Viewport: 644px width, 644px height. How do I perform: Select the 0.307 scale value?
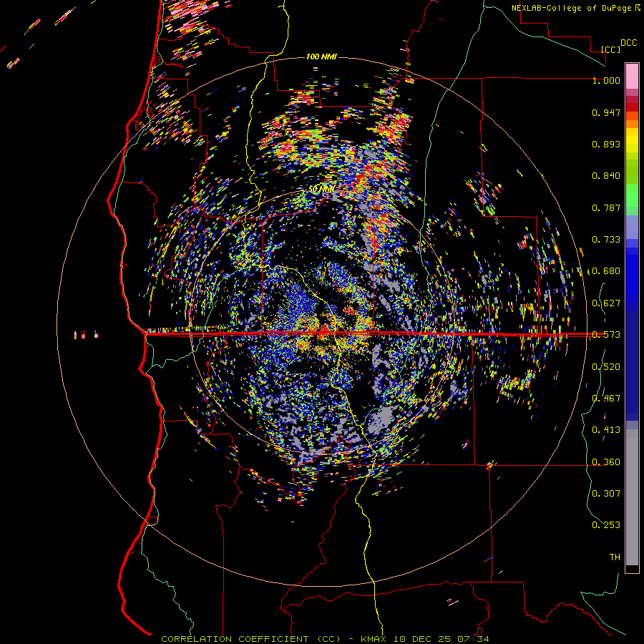click(606, 494)
